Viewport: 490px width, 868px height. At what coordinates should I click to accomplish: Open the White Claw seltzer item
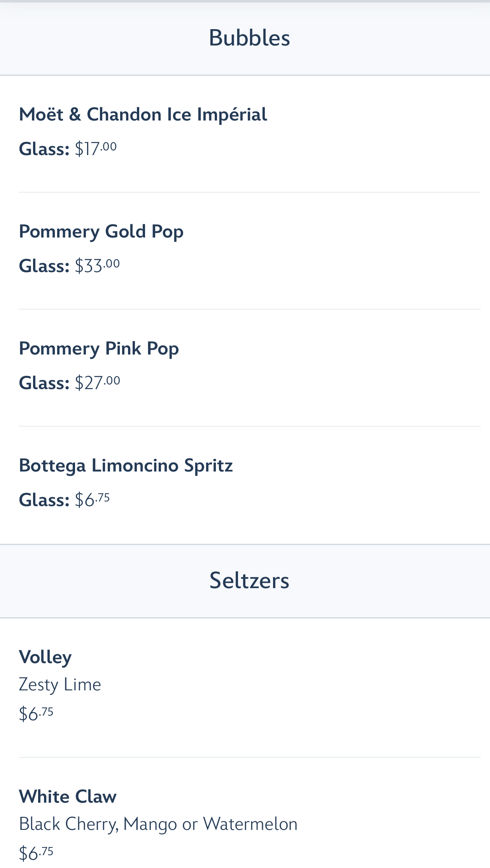point(68,797)
